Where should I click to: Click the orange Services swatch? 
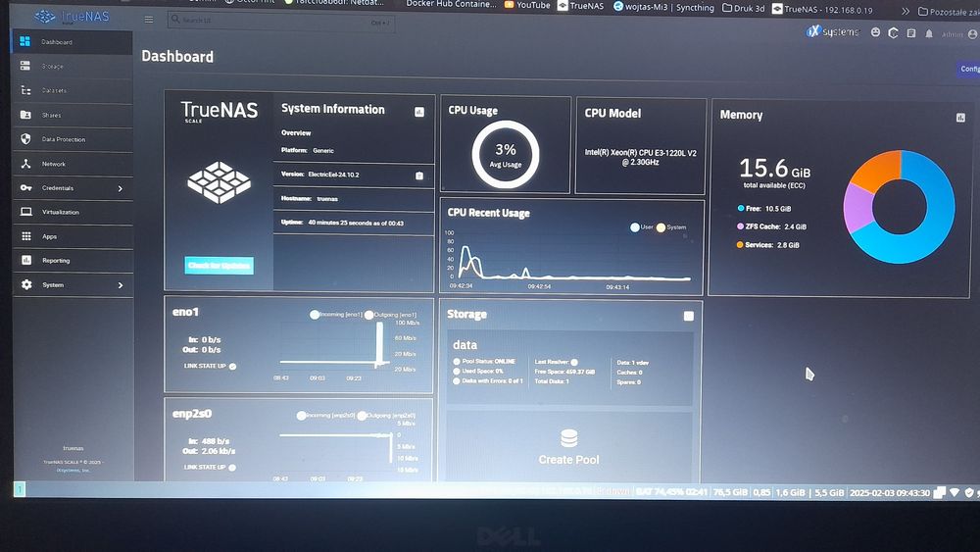(x=740, y=244)
